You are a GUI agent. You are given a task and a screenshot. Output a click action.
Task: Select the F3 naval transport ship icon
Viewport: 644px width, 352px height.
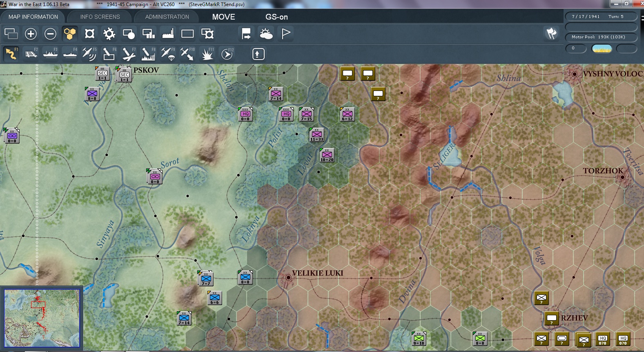51,54
